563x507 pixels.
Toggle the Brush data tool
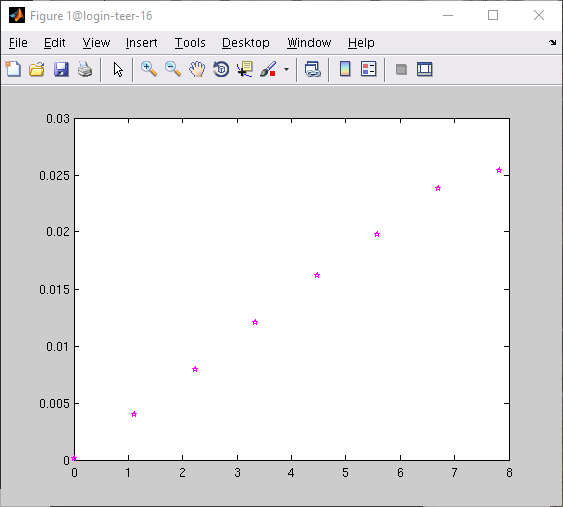(268, 69)
